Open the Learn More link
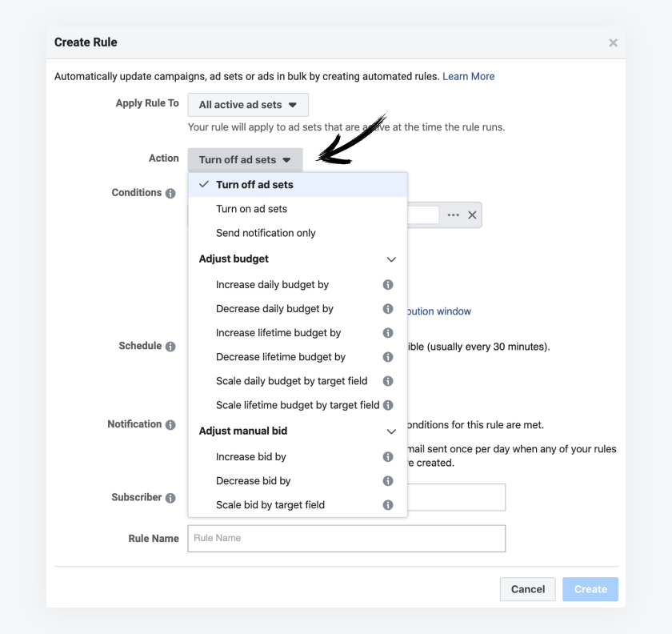This screenshot has width=672, height=634. [x=468, y=77]
